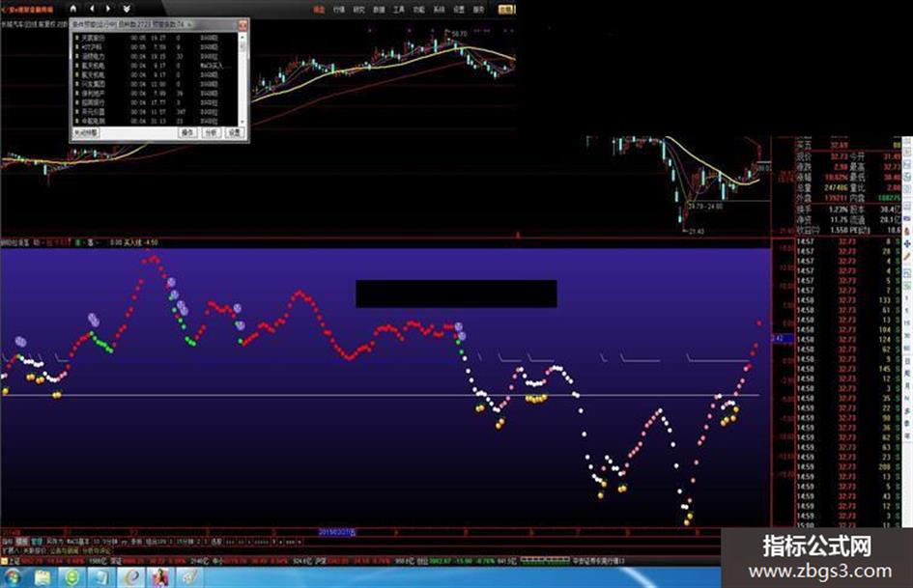Select the pencil drawing tool in right sidebar
This screenshot has height=588, width=913.
point(907,257)
